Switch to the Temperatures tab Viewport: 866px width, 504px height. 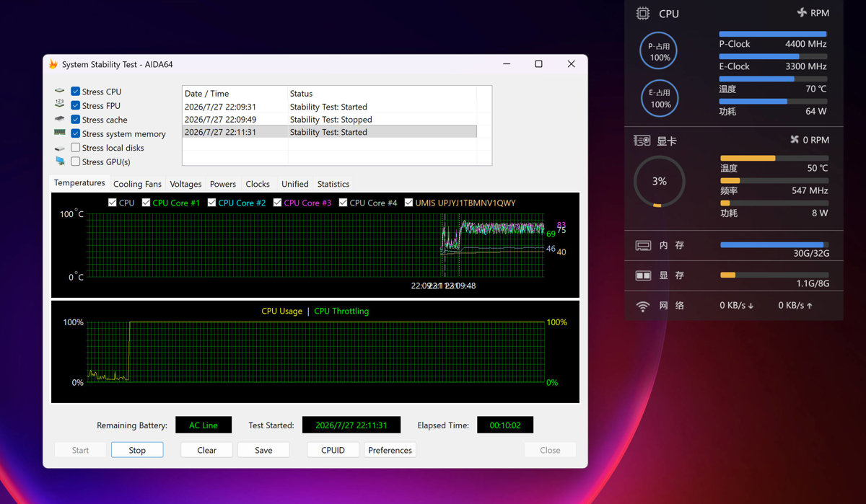tap(79, 183)
